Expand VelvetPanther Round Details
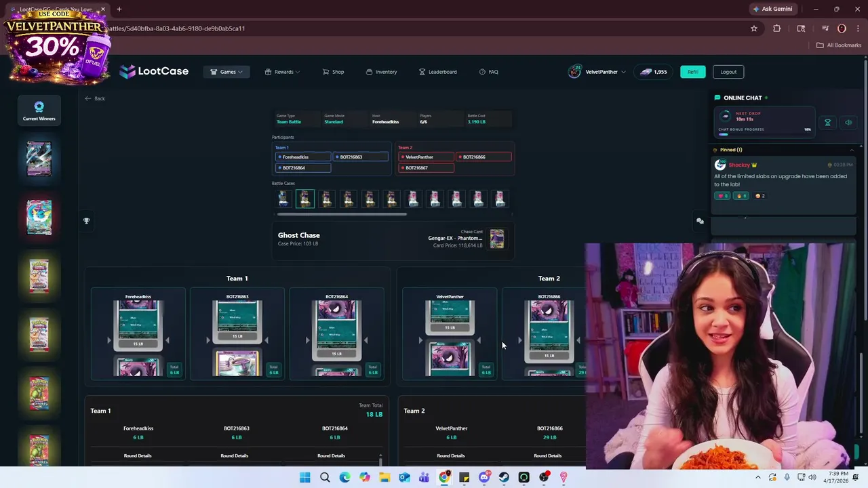The width and height of the screenshot is (868, 488). 451,455
